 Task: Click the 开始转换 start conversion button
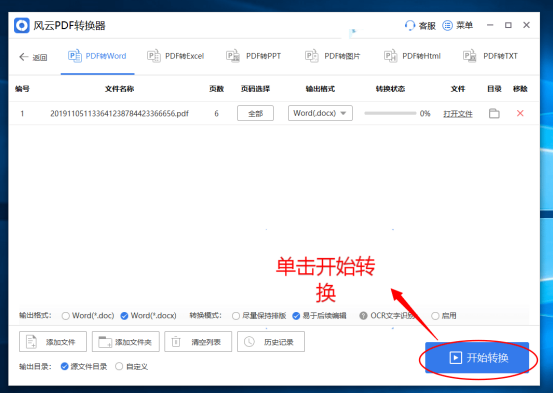(477, 358)
